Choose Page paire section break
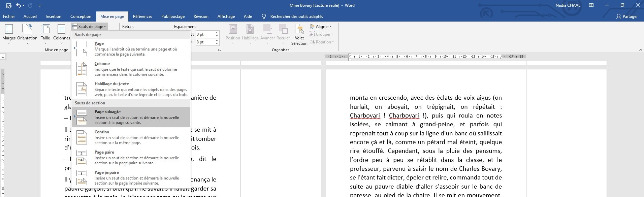Image resolution: width=644 pixels, height=197 pixels. coord(131,157)
